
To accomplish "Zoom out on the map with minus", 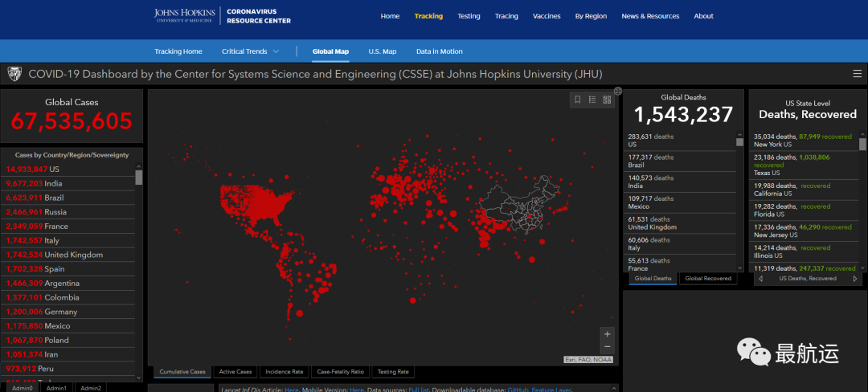I will coord(608,347).
